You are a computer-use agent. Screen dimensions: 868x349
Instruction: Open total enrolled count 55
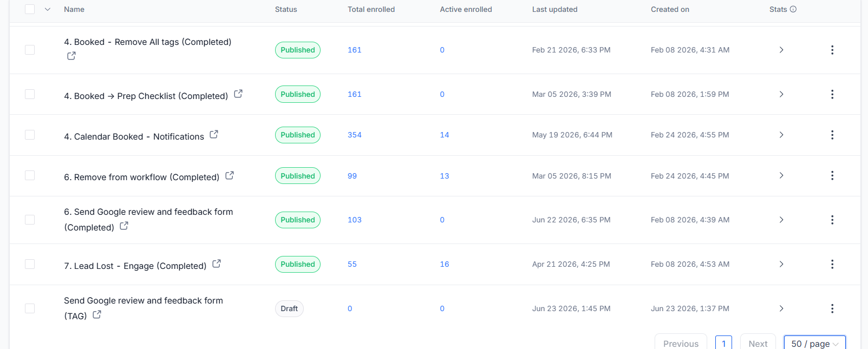coord(352,264)
